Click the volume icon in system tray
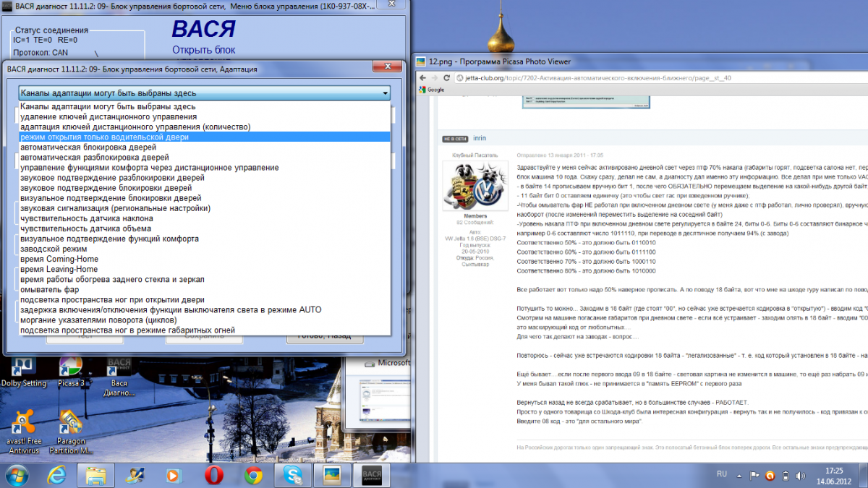The image size is (868, 488). 800,476
